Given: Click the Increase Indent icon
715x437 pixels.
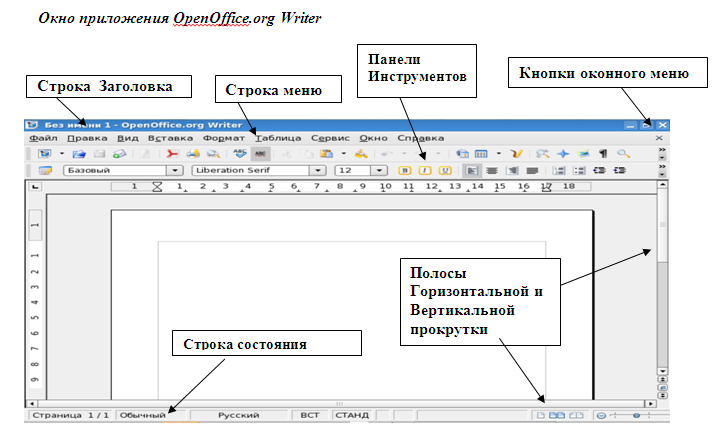Looking at the screenshot, I should click(619, 170).
